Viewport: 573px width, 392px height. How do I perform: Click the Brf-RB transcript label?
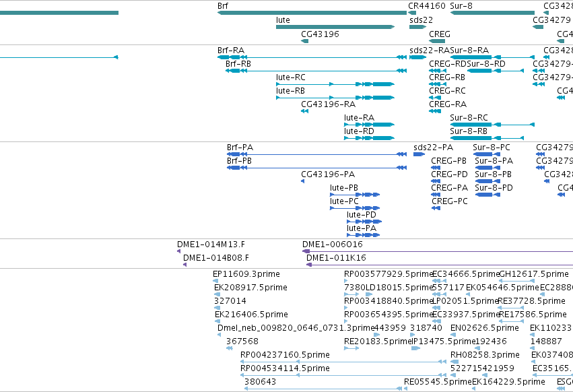[x=238, y=63]
